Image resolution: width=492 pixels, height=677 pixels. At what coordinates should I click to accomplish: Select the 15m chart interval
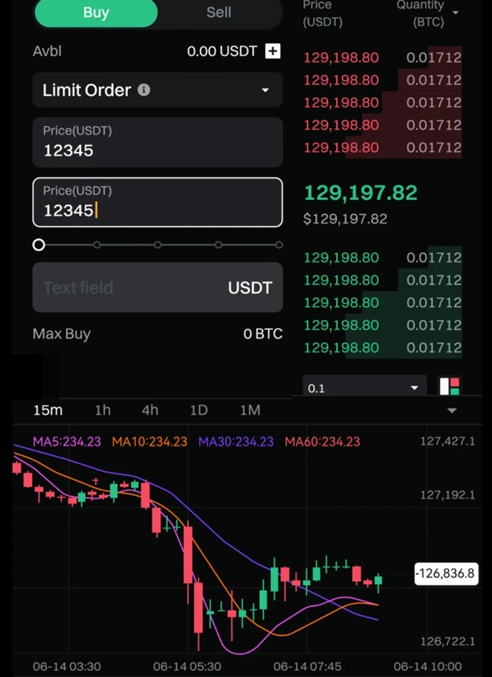click(x=48, y=410)
